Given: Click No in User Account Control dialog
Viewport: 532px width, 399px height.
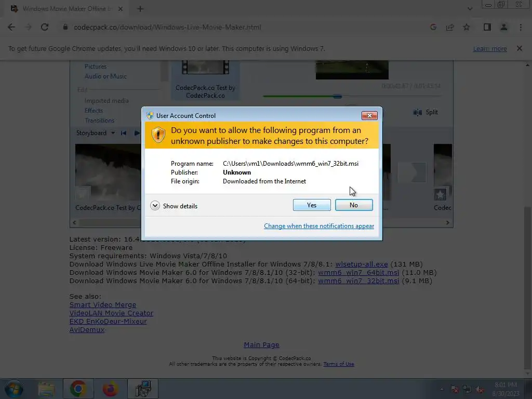Looking at the screenshot, I should click(x=353, y=205).
